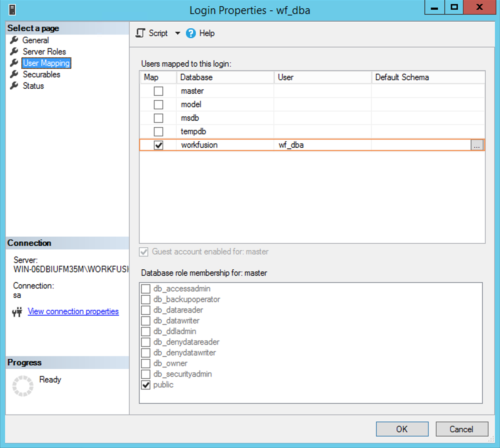500x448 pixels.
Task: Toggle the db_backupoperator role checkbox
Action: tap(146, 299)
